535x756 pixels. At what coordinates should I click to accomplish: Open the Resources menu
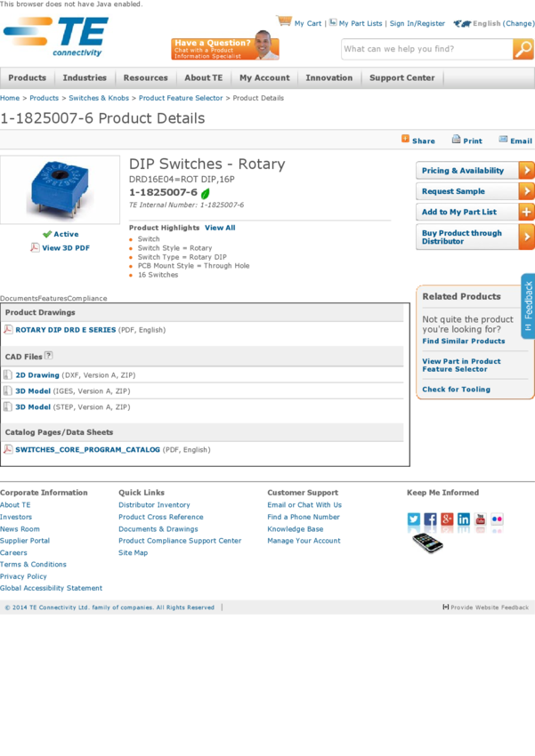point(146,77)
